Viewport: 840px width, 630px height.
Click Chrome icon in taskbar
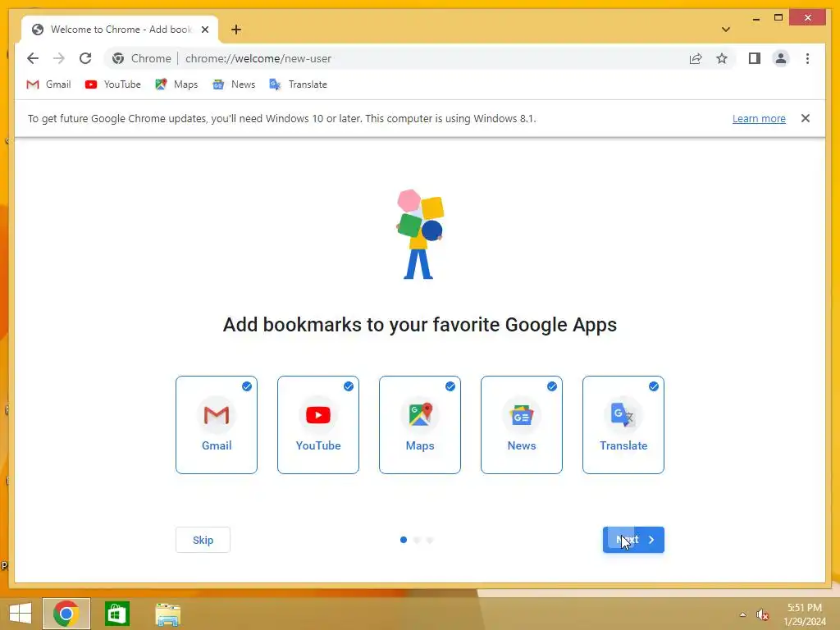[x=66, y=614]
